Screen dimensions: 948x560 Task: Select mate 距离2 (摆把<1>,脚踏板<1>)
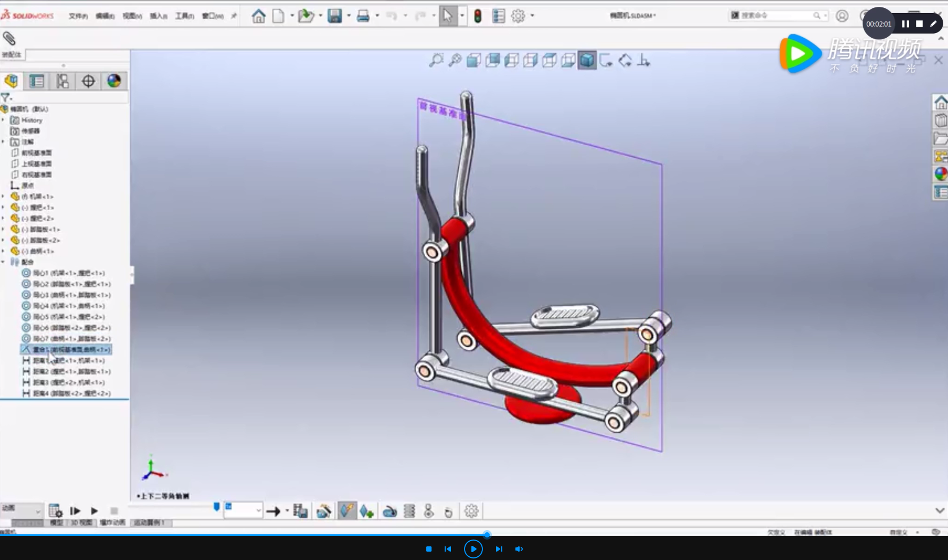[66, 372]
